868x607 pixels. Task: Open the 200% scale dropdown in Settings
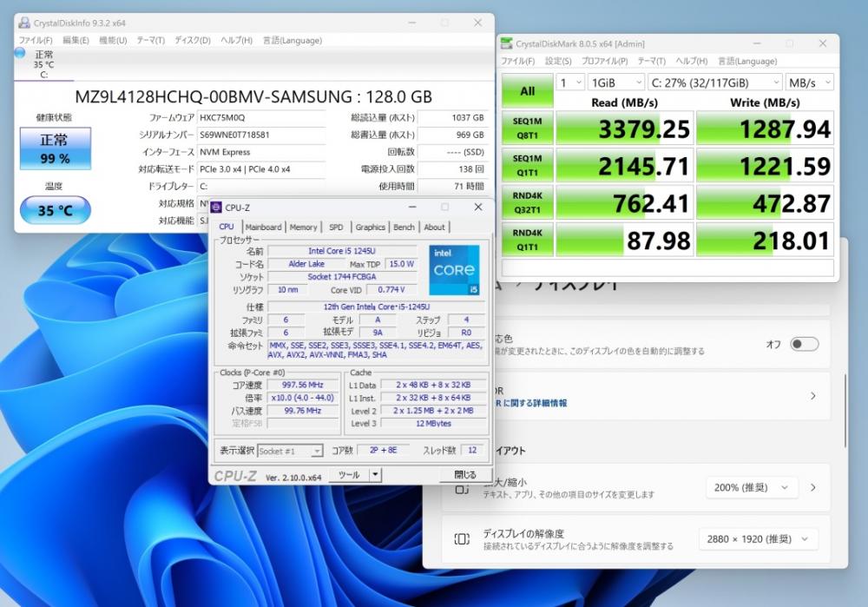coord(751,487)
